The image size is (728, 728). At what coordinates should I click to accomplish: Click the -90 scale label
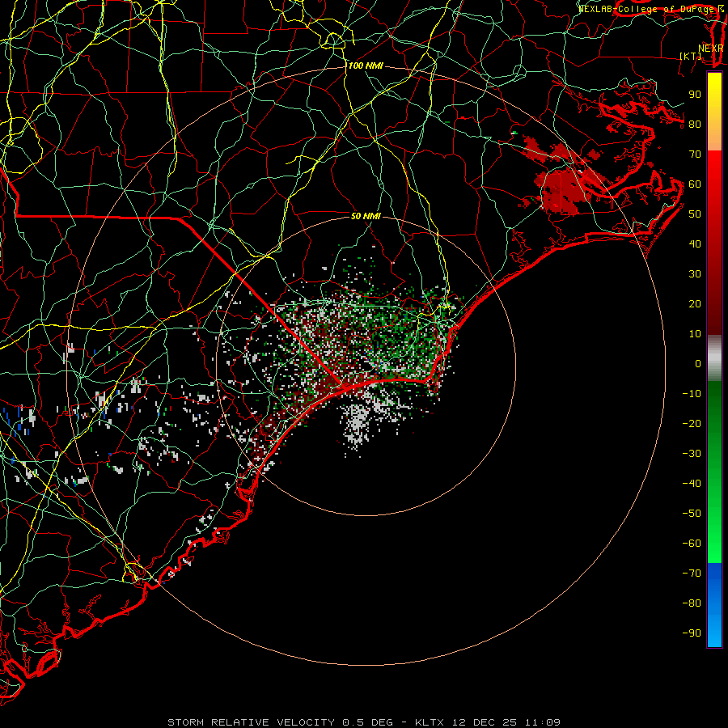click(692, 633)
